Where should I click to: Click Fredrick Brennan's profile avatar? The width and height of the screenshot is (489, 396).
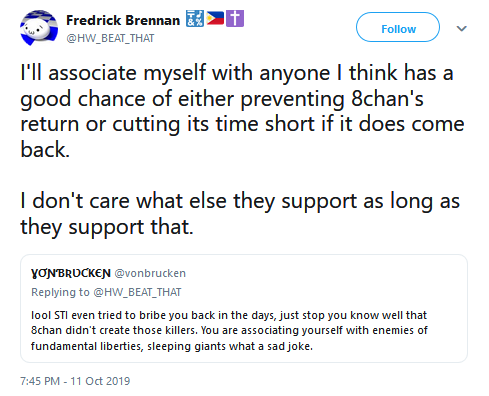click(39, 28)
